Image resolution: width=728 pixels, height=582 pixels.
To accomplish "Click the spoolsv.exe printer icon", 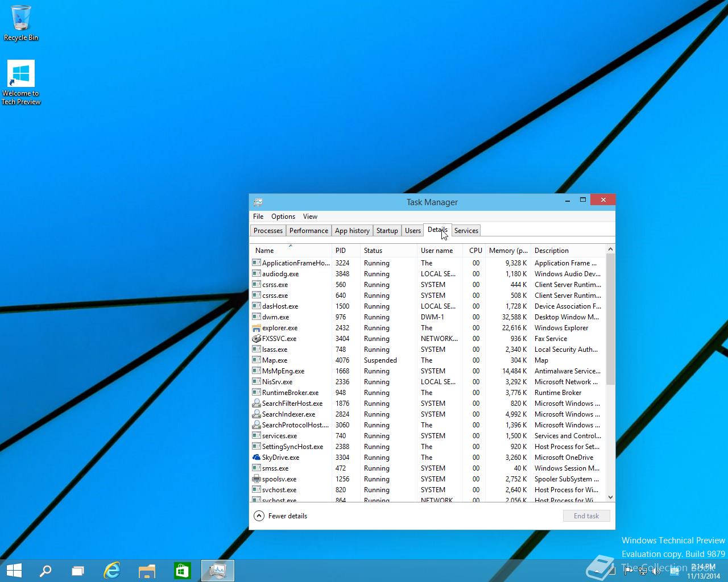I will [x=257, y=479].
